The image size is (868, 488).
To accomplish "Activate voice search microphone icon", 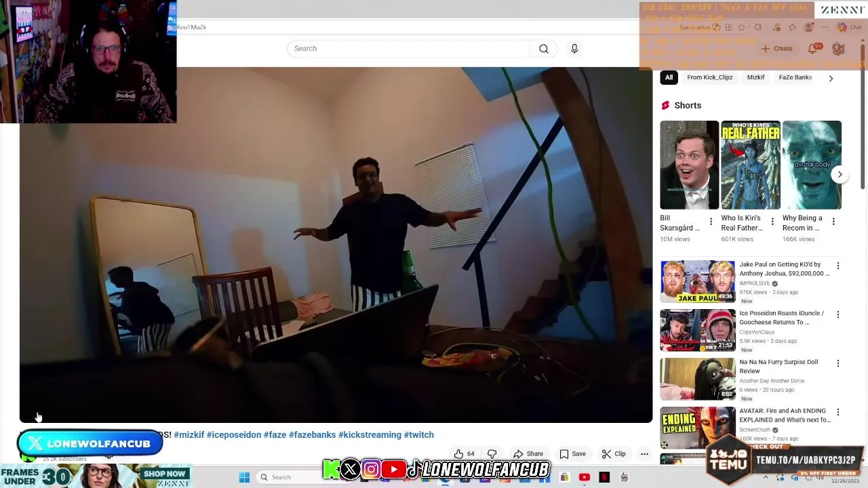I will [574, 49].
